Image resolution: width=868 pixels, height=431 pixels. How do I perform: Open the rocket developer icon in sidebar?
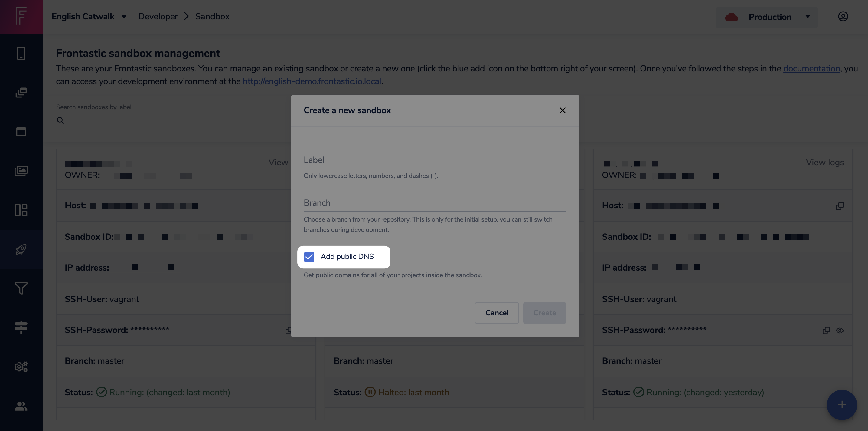tap(21, 249)
